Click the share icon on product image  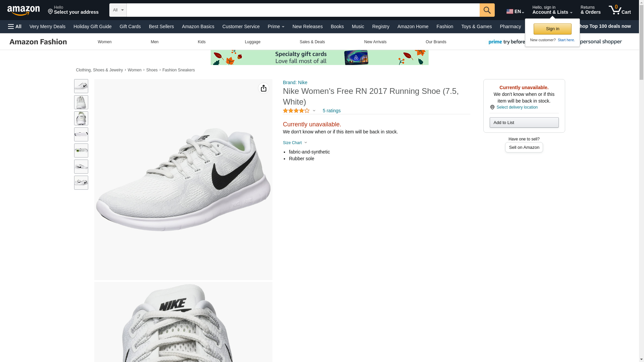point(263,88)
